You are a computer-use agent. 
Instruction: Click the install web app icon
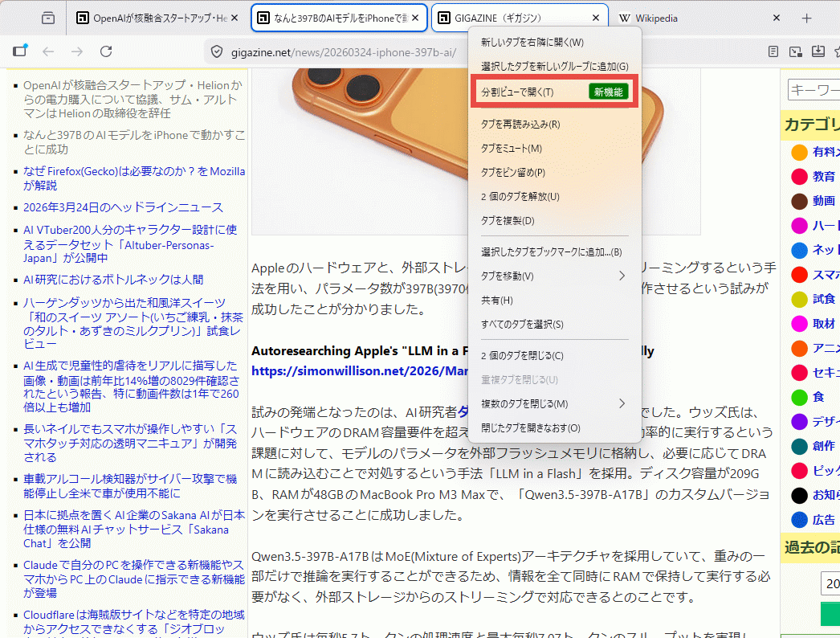pyautogui.click(x=818, y=52)
